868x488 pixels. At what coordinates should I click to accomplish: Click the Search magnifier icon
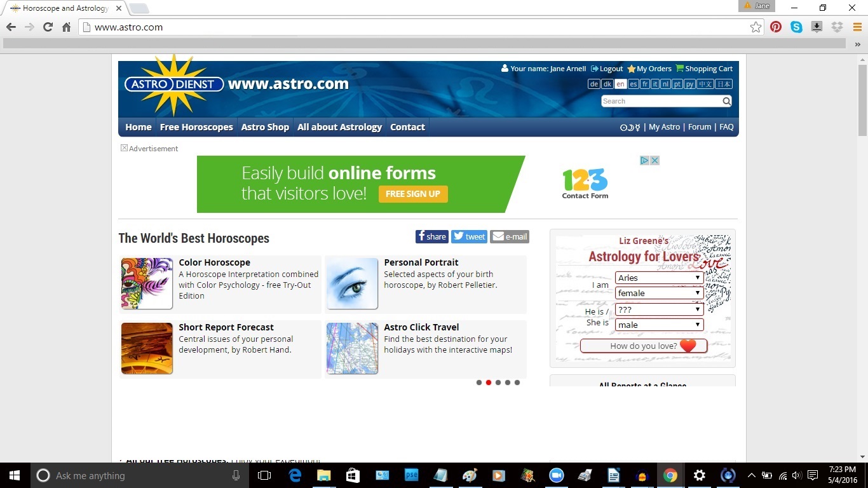tap(726, 101)
